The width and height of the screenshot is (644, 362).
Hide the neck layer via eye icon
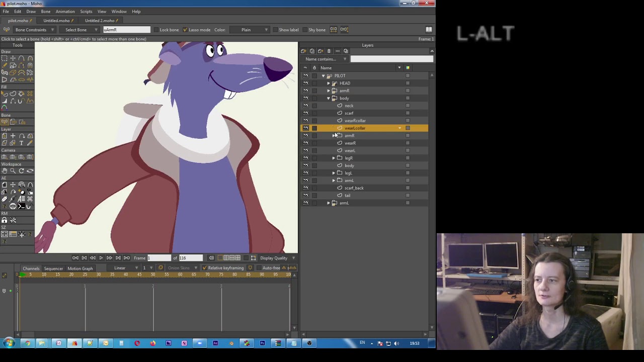click(305, 106)
